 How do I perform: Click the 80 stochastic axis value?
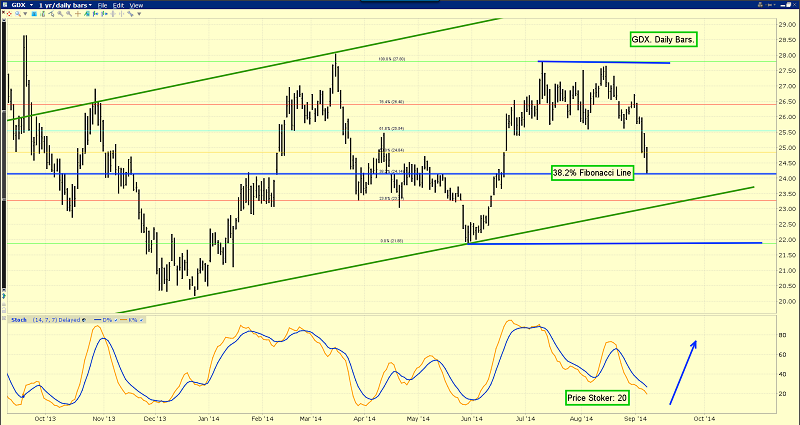tap(782, 335)
